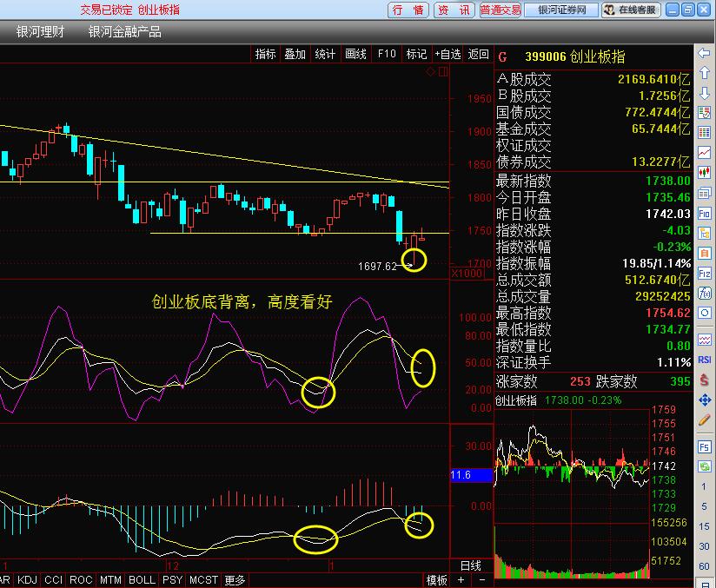Click the F10 icon in the right sidebar
Image resolution: width=716 pixels, height=588 pixels.
(x=704, y=213)
